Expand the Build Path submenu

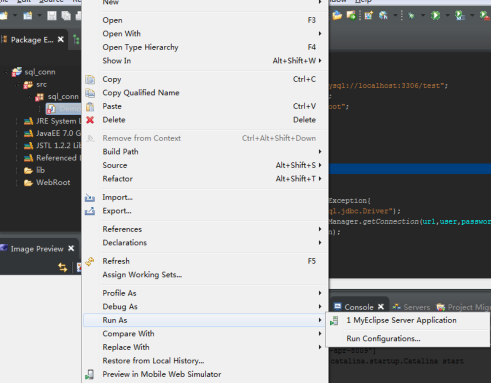pos(205,152)
